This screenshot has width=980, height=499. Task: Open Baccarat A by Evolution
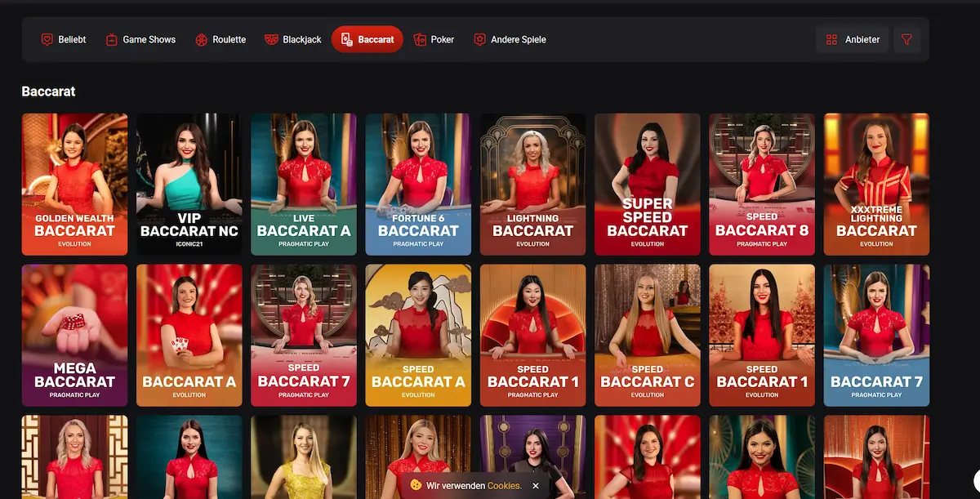(189, 335)
